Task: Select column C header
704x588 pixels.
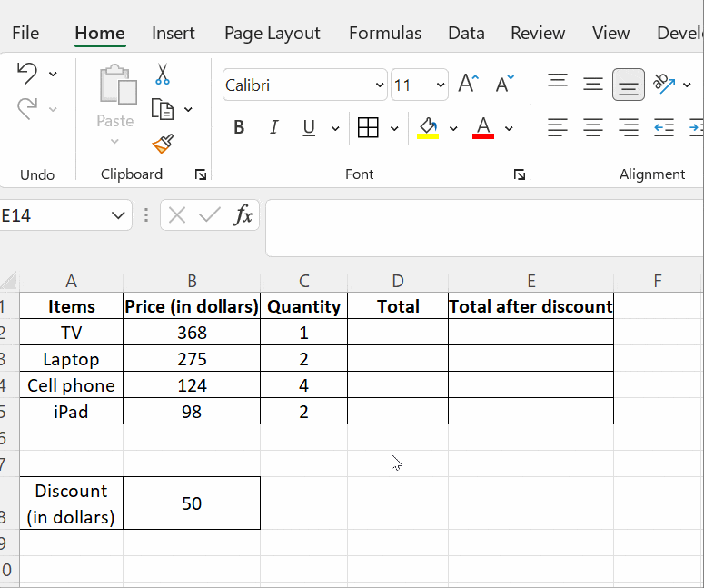Action: coord(304,281)
